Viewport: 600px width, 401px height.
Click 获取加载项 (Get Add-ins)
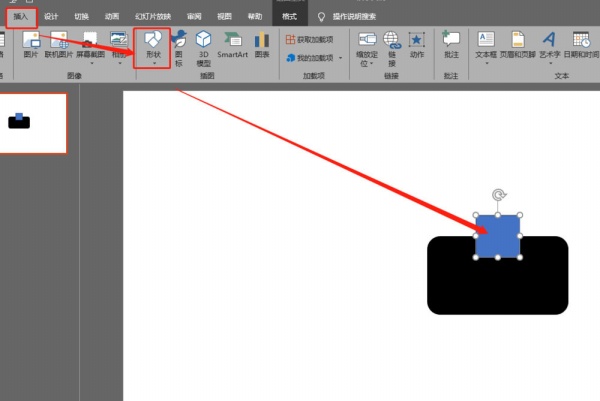[x=312, y=39]
